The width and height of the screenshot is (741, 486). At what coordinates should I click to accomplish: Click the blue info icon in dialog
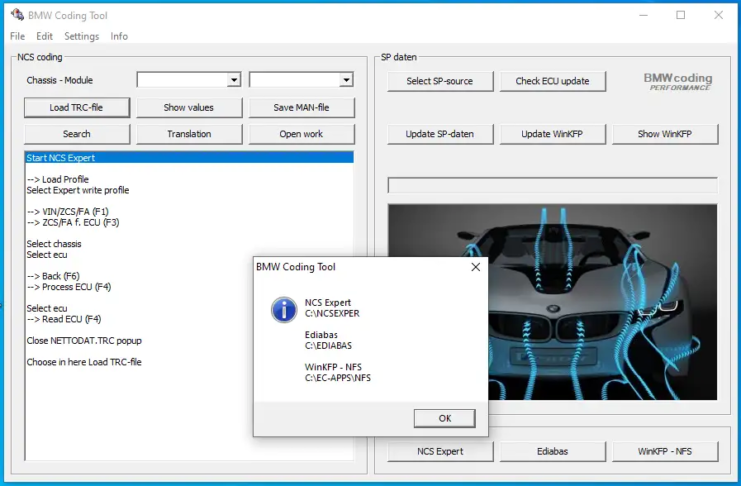284,310
